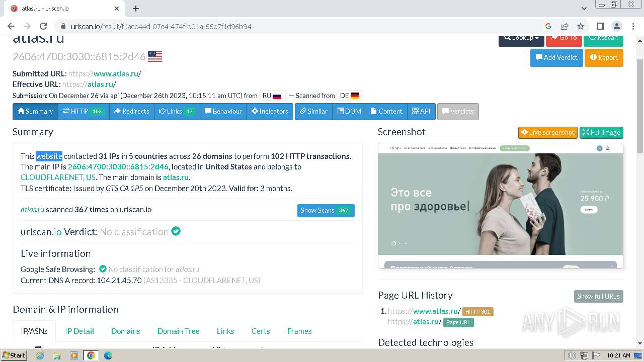Switch to the Domains tab

[126, 331]
